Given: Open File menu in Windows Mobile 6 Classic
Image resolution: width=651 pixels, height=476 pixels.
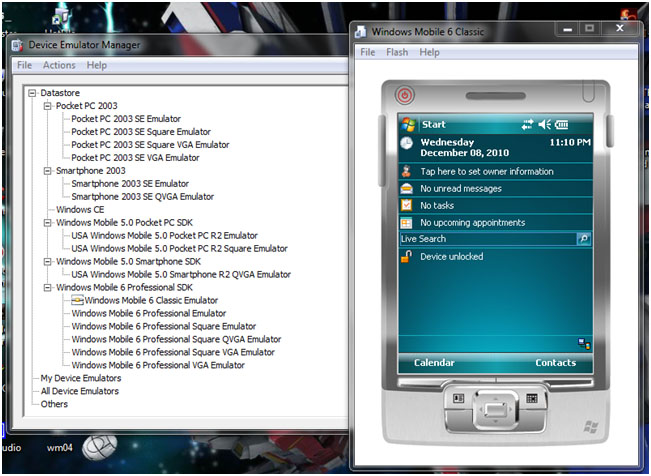Looking at the screenshot, I should [x=367, y=52].
